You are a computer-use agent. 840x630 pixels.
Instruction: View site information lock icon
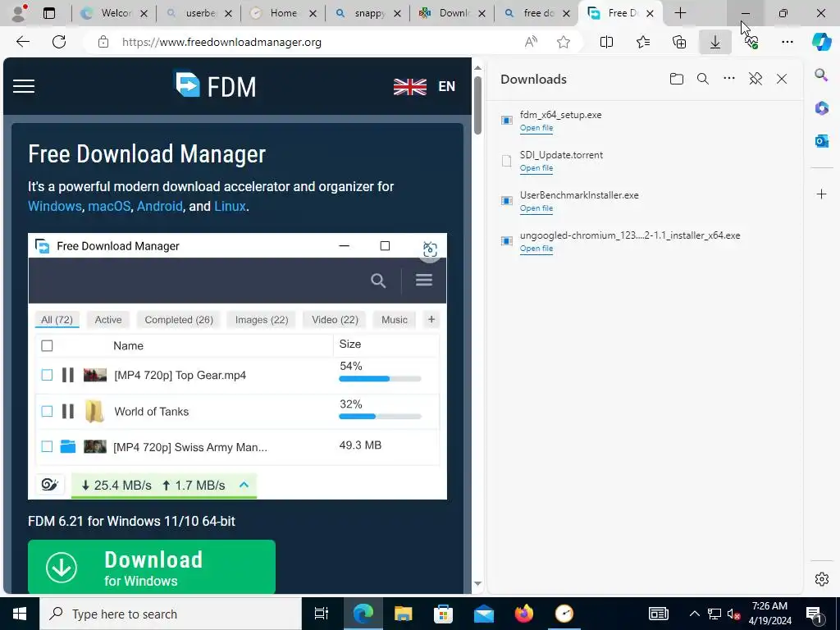pos(103,42)
